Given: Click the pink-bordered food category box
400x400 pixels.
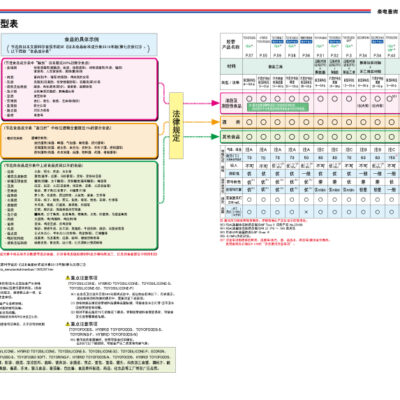Looking at the screenshot, I should pos(79,89).
